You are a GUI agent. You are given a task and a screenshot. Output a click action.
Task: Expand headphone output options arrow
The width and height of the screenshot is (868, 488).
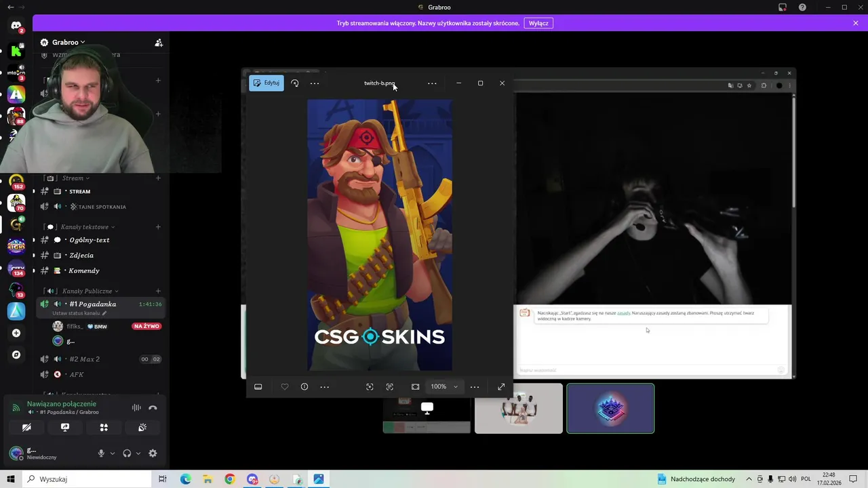click(138, 453)
